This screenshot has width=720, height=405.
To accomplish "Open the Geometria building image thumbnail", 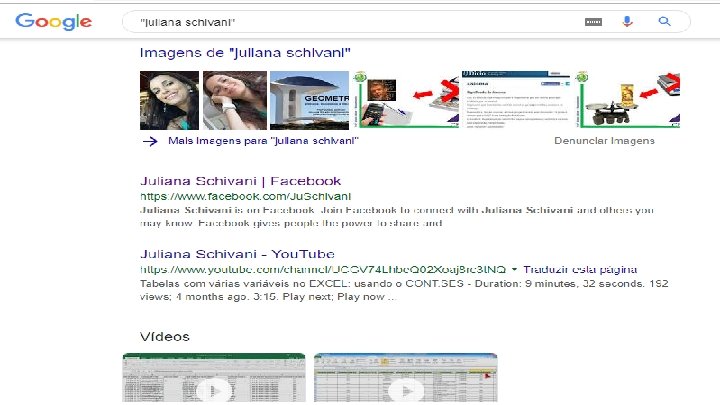I will pyautogui.click(x=309, y=100).
